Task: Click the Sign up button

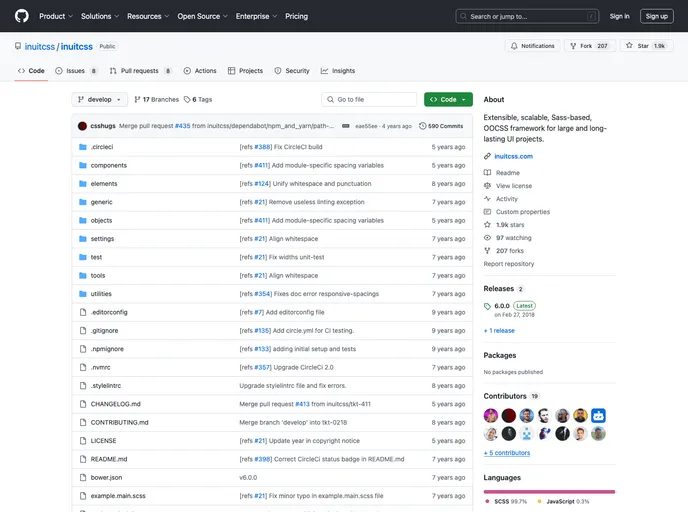Action: tap(656, 16)
